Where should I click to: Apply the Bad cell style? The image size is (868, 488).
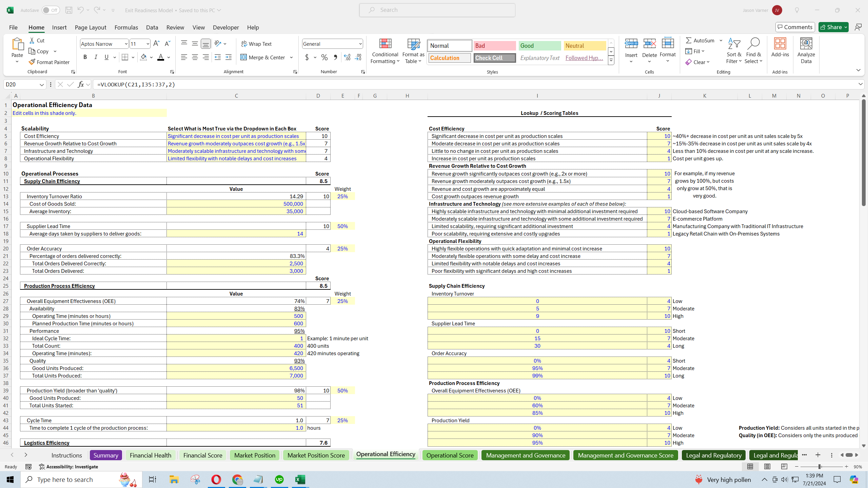(x=495, y=46)
